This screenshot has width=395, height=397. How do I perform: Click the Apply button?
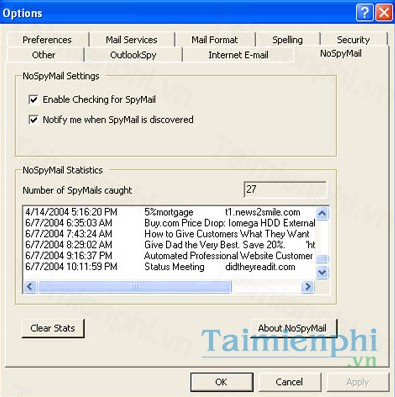(x=357, y=382)
